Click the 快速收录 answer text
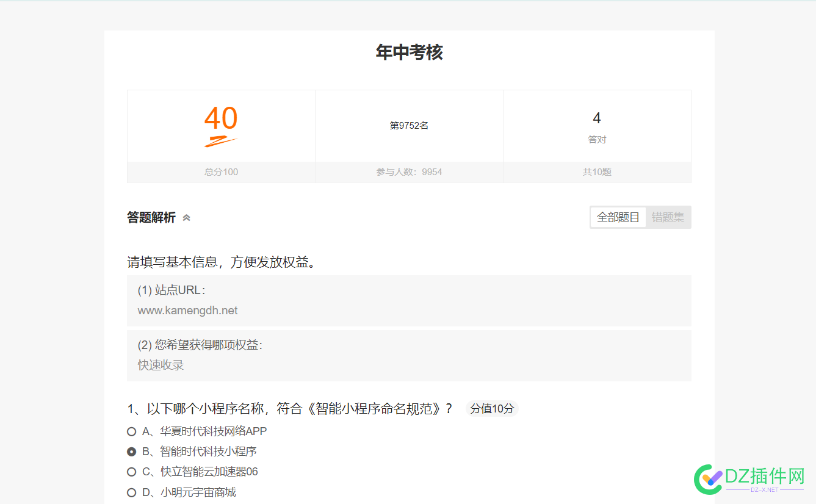This screenshot has width=816, height=504. pyautogui.click(x=161, y=365)
